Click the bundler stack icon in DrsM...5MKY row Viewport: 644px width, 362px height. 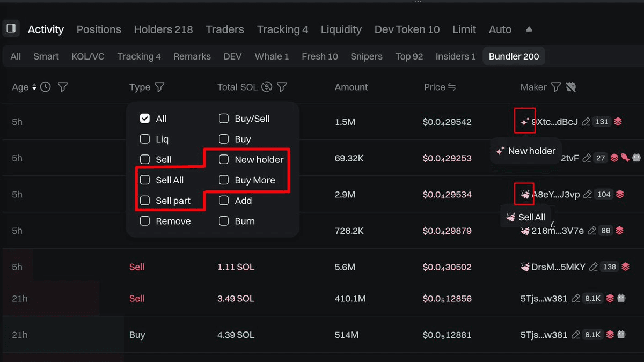pyautogui.click(x=625, y=267)
